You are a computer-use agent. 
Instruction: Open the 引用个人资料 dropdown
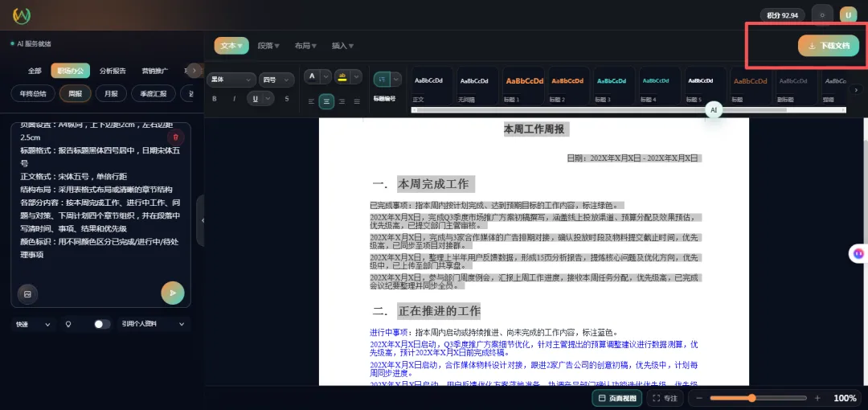click(x=153, y=324)
